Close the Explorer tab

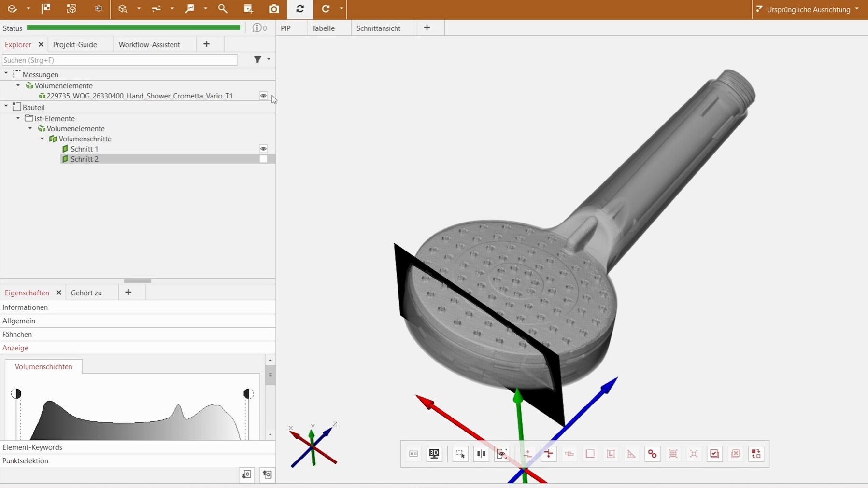point(41,44)
